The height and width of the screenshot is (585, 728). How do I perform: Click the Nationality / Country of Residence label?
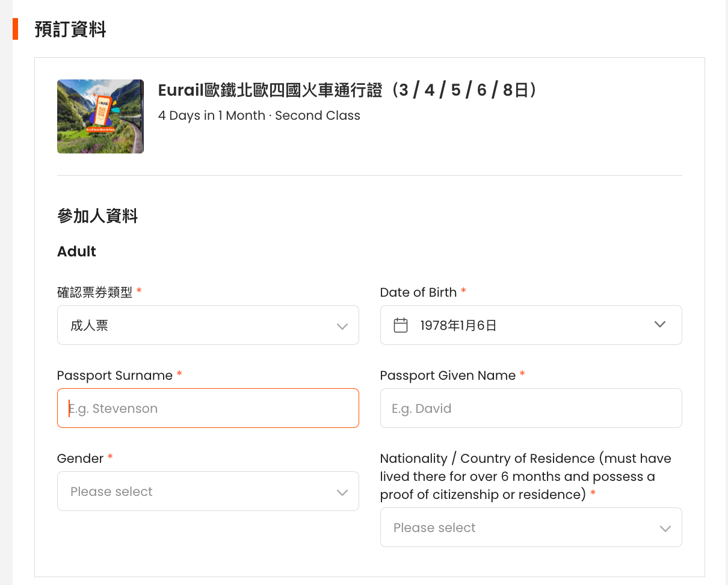click(526, 477)
